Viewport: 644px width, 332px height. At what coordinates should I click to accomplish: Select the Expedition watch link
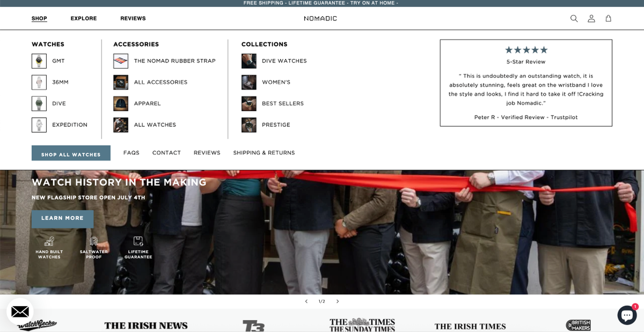pyautogui.click(x=69, y=125)
